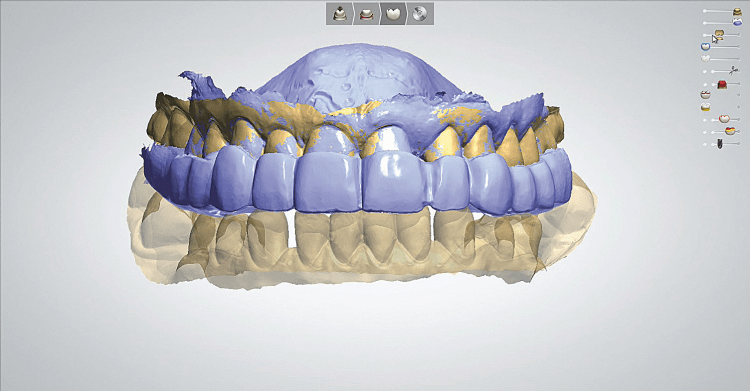The height and width of the screenshot is (391, 750).
Task: Click the gold upper jaw model icon
Action: point(737,12)
